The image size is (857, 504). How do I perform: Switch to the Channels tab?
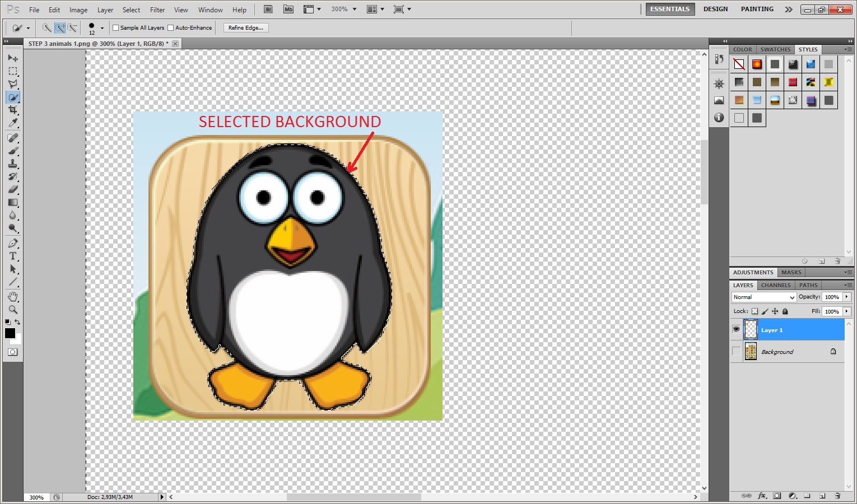point(776,285)
